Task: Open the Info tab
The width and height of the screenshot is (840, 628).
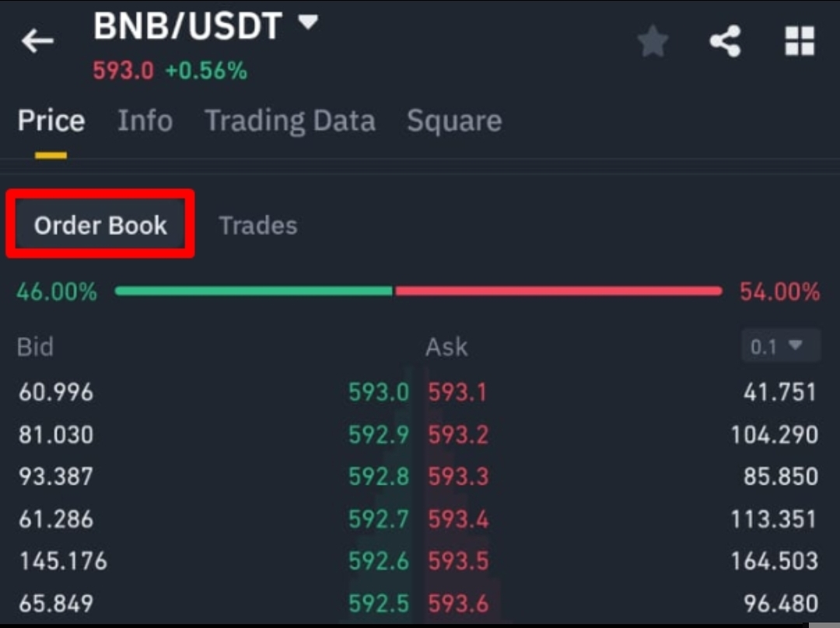Action: (x=145, y=121)
